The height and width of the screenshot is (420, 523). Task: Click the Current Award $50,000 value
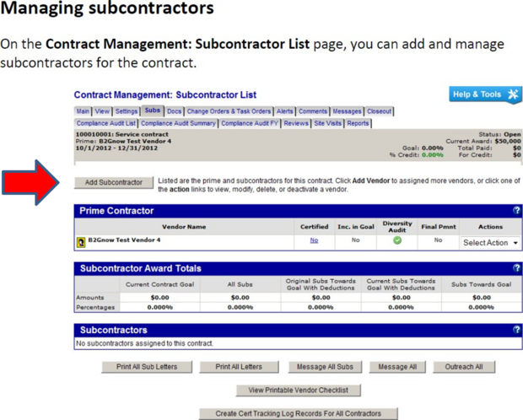[508, 141]
